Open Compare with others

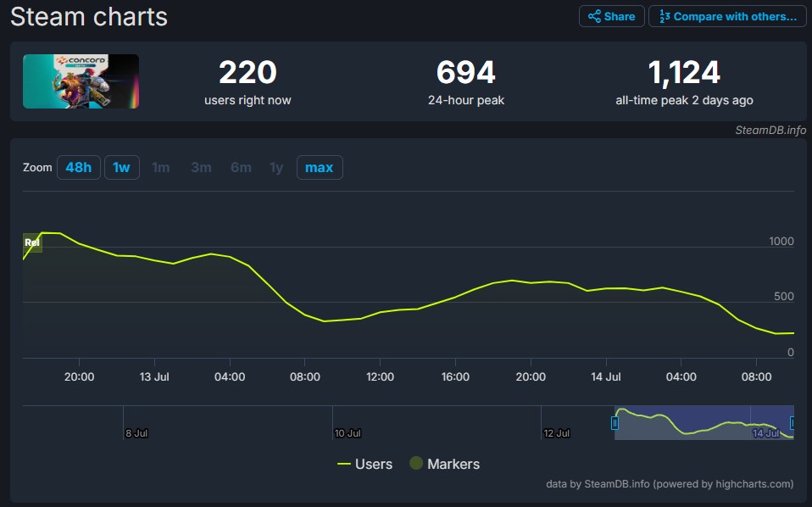coord(727,16)
